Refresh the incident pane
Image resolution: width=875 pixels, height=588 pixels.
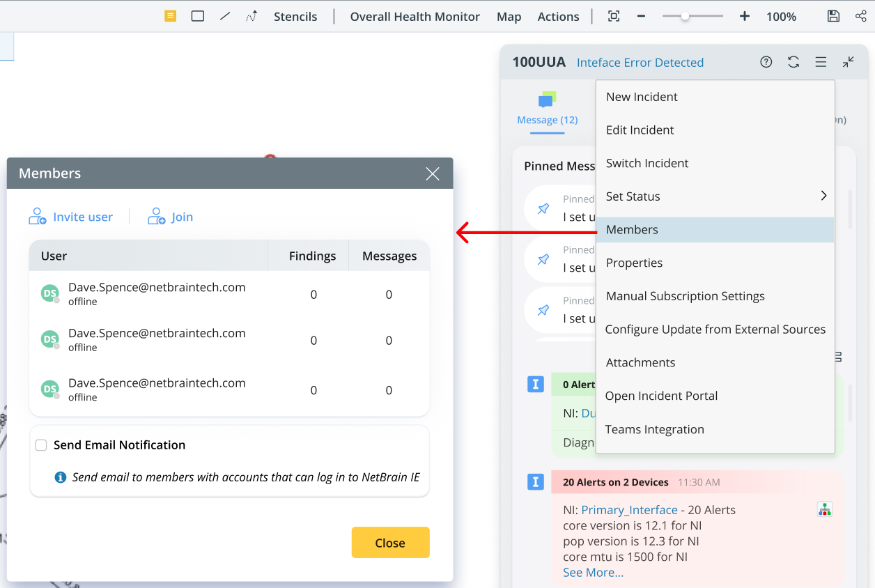(x=793, y=62)
